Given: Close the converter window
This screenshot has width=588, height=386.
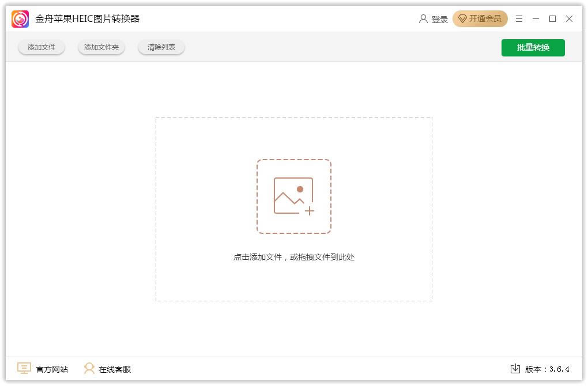Looking at the screenshot, I should (x=569, y=19).
